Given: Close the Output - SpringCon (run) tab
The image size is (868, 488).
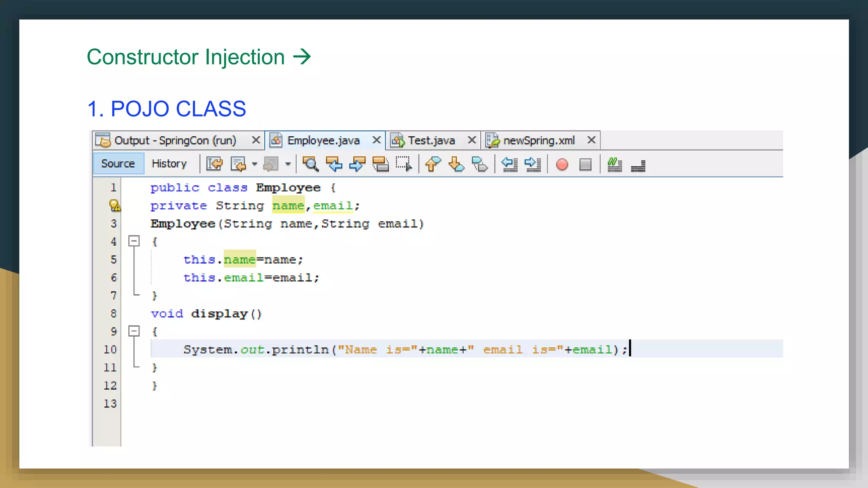Looking at the screenshot, I should click(x=256, y=140).
